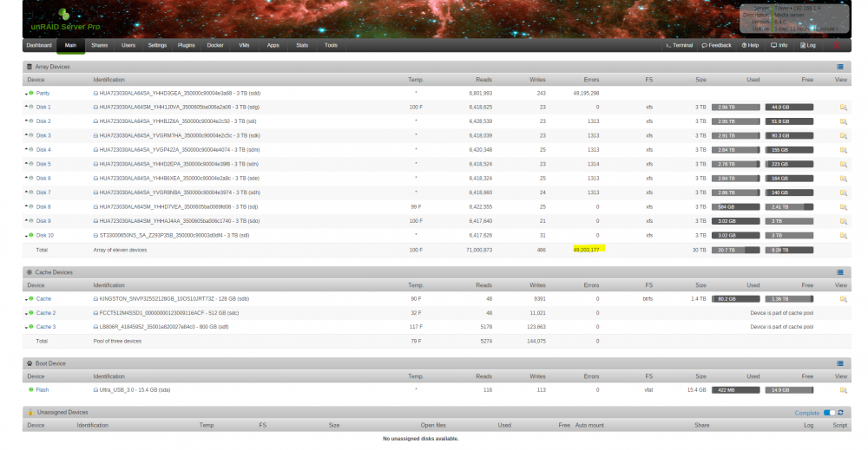
Task: Click Disk 1 used bar showing 2.96 TB
Action: point(736,108)
